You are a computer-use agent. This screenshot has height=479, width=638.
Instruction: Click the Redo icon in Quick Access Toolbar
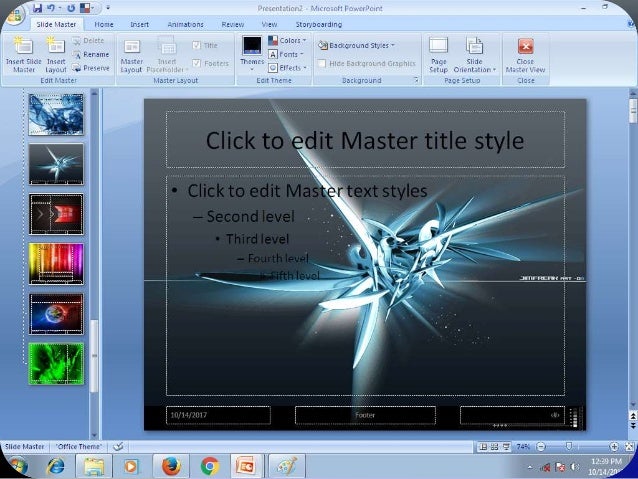[x=71, y=8]
